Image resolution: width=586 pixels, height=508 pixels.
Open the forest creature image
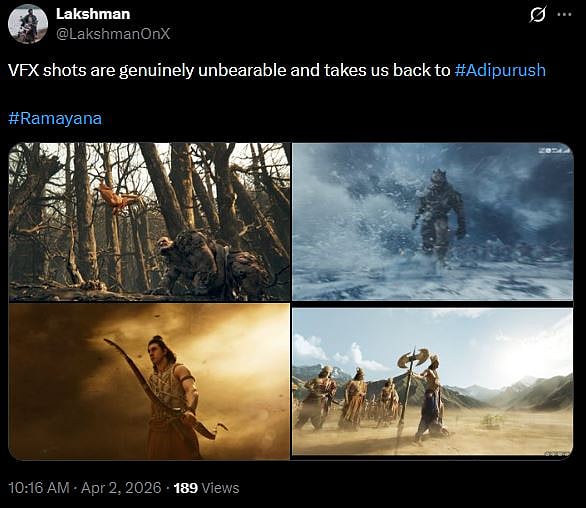click(149, 222)
